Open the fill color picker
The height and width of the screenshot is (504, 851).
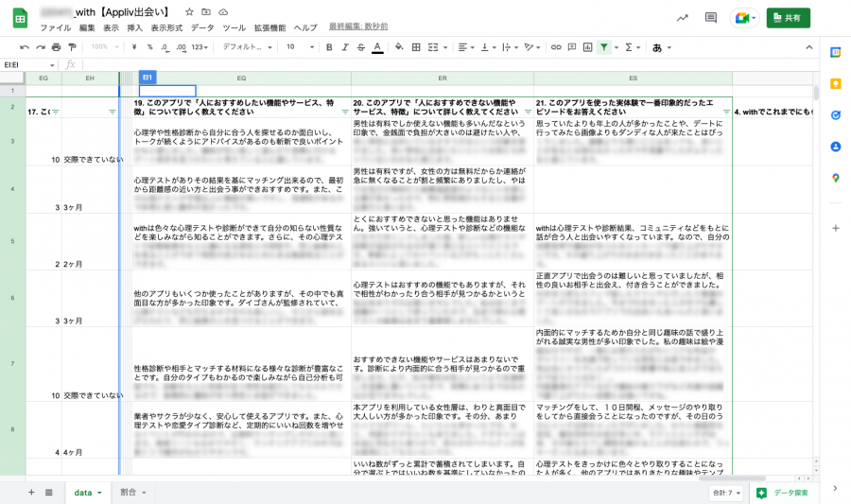tap(399, 47)
